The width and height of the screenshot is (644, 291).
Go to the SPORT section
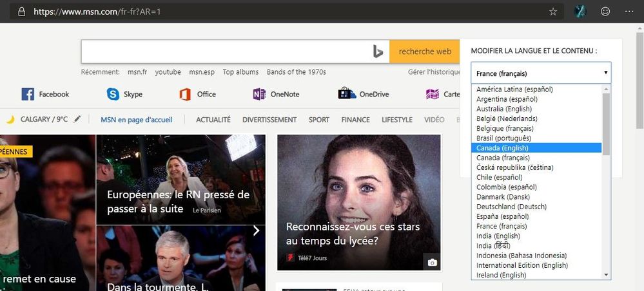coord(319,120)
